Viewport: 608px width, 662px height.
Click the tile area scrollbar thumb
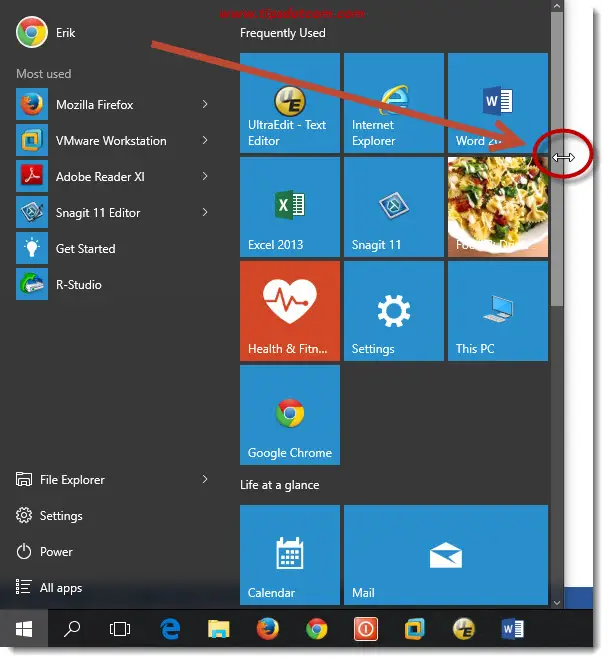point(557,159)
